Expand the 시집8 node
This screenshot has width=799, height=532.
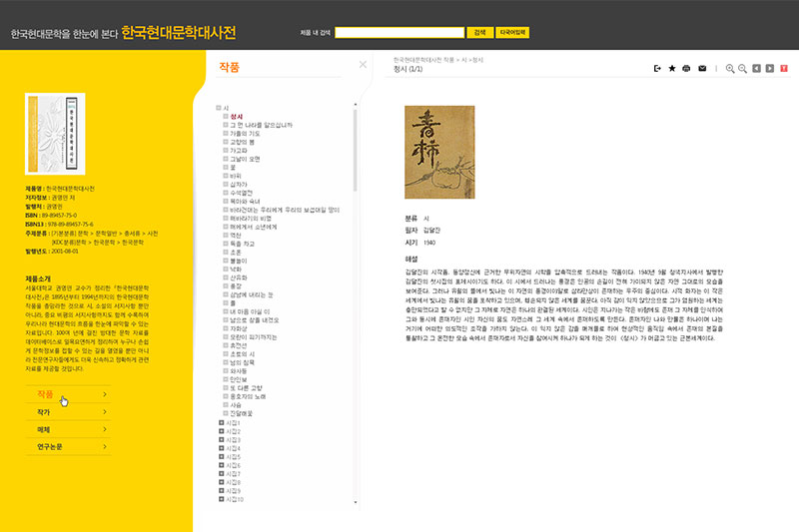pyautogui.click(x=221, y=482)
